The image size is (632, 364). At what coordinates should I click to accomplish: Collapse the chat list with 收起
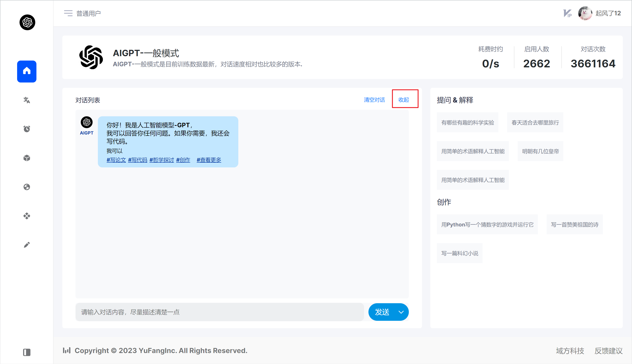coord(404,100)
